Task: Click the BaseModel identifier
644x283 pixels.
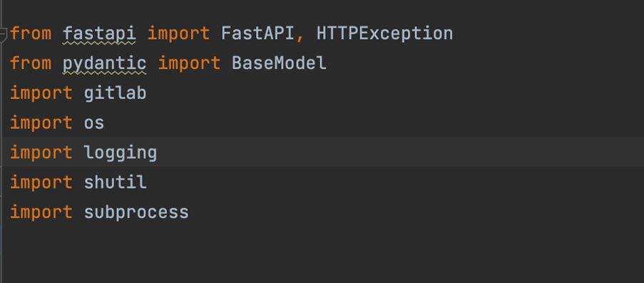Action: point(279,63)
